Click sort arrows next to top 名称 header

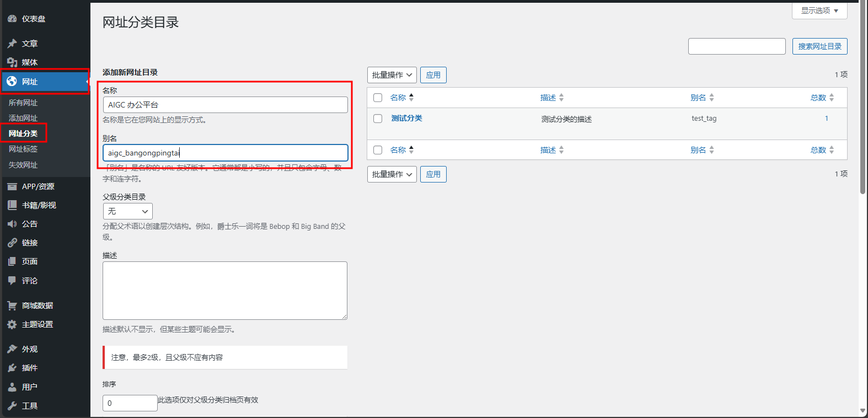coord(411,98)
